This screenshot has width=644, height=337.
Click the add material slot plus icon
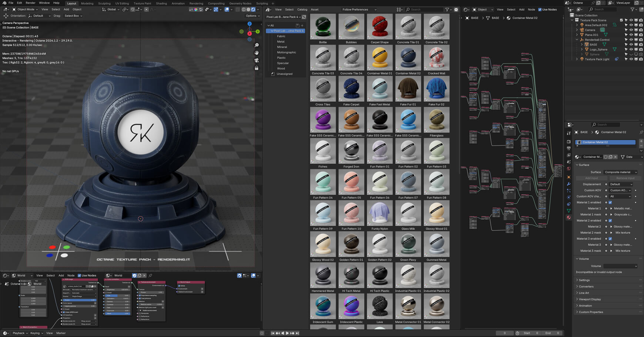(641, 141)
